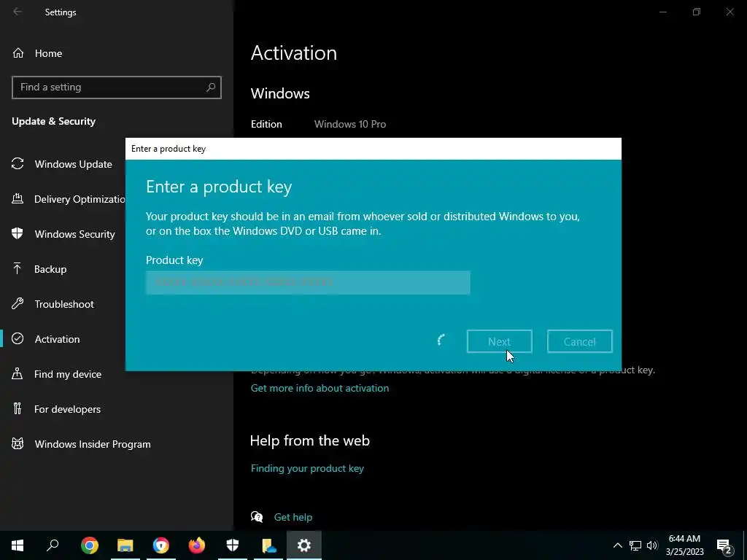Click the Windows Update sync icon
Image resolution: width=747 pixels, height=560 pixels.
tap(18, 164)
